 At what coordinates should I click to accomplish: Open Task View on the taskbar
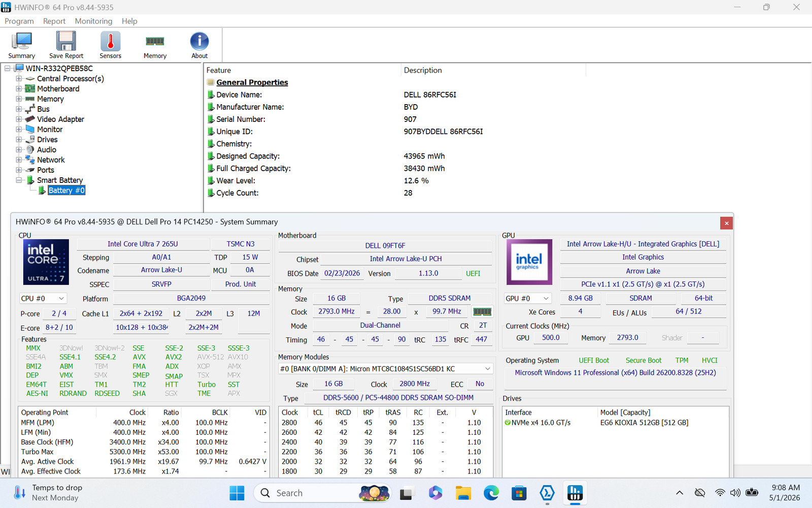point(406,493)
